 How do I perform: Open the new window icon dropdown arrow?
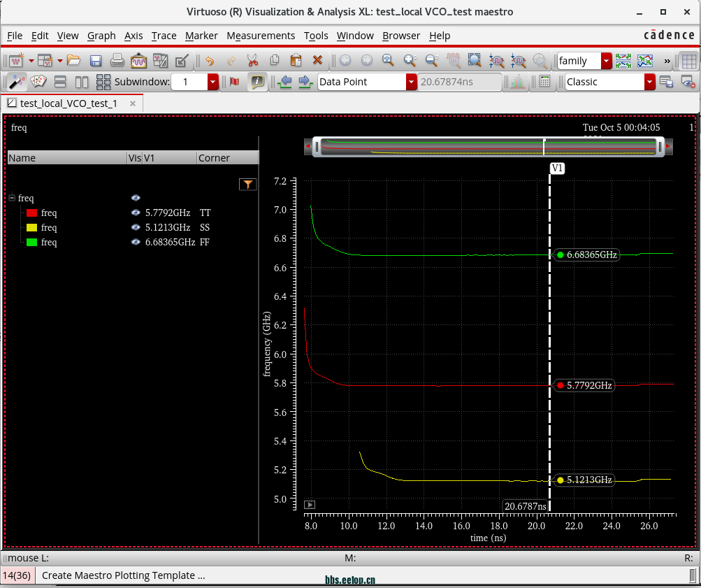click(31, 60)
